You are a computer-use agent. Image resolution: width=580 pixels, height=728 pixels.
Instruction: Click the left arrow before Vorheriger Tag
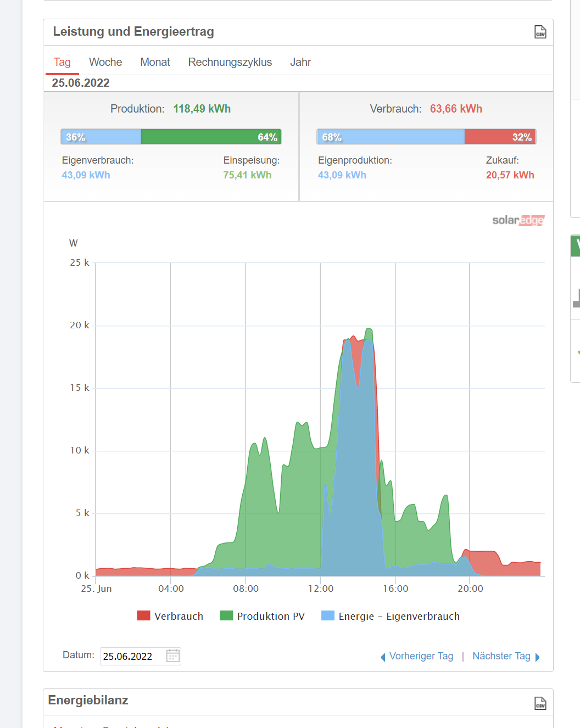tap(383, 657)
